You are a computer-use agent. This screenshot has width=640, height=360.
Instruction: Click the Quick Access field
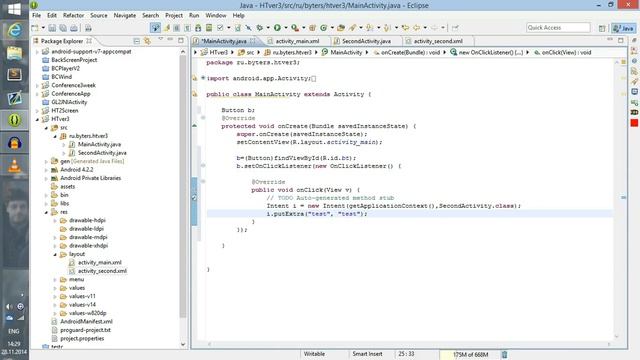coord(558,27)
